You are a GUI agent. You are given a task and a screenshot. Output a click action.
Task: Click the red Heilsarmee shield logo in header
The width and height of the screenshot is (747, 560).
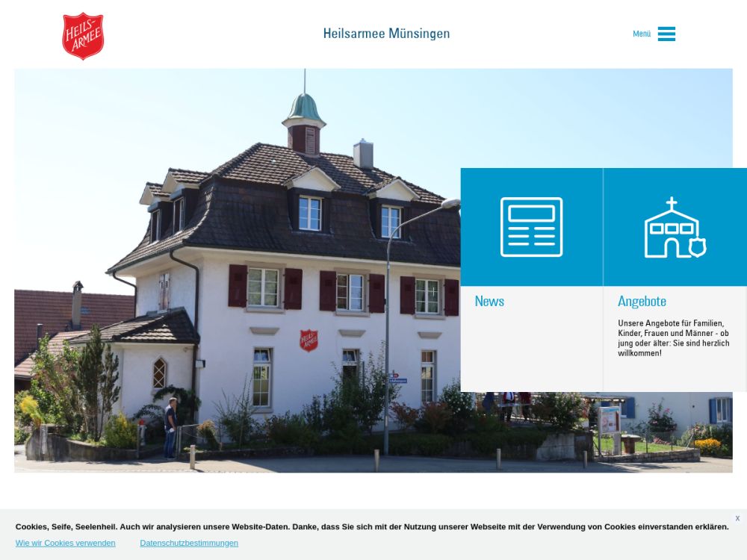[x=83, y=36]
